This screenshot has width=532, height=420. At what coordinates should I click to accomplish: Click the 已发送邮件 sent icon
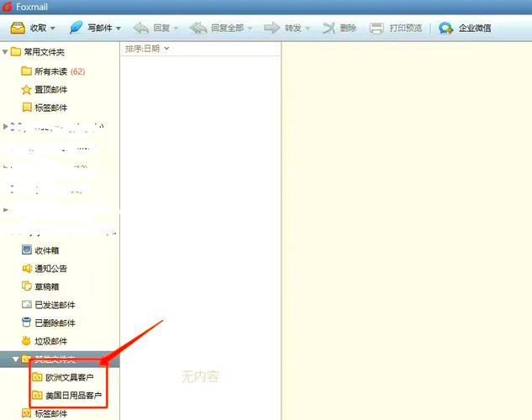26,304
